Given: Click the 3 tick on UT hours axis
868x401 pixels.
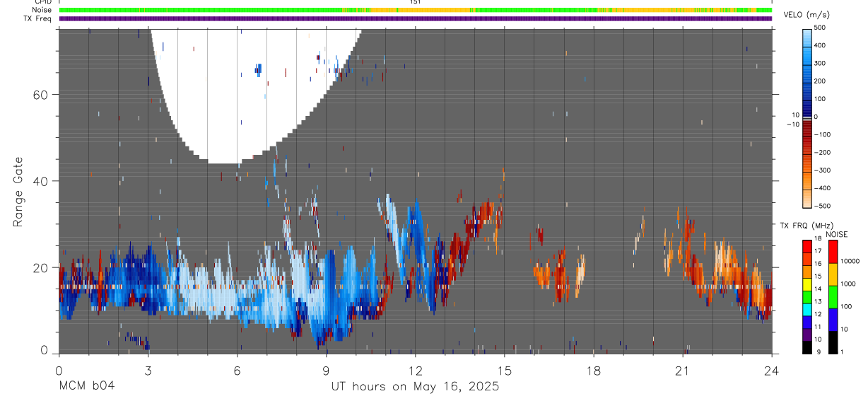Looking at the screenshot, I should (148, 370).
